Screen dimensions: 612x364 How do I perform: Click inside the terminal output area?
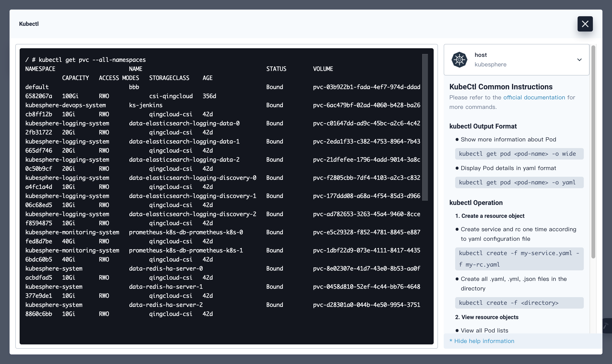(x=221, y=196)
